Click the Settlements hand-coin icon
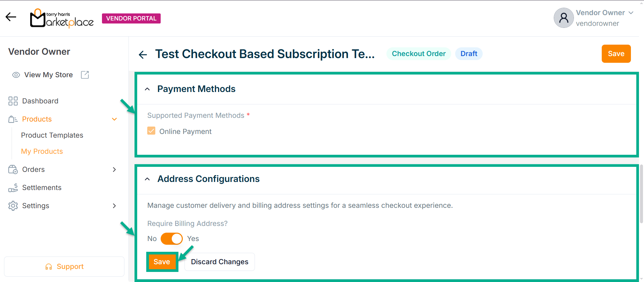 tap(13, 188)
